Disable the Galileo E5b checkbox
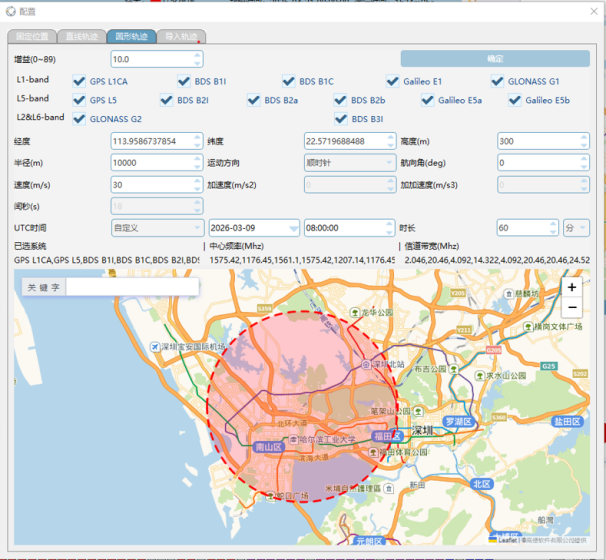Screen dimensions: 606x560 pos(515,100)
